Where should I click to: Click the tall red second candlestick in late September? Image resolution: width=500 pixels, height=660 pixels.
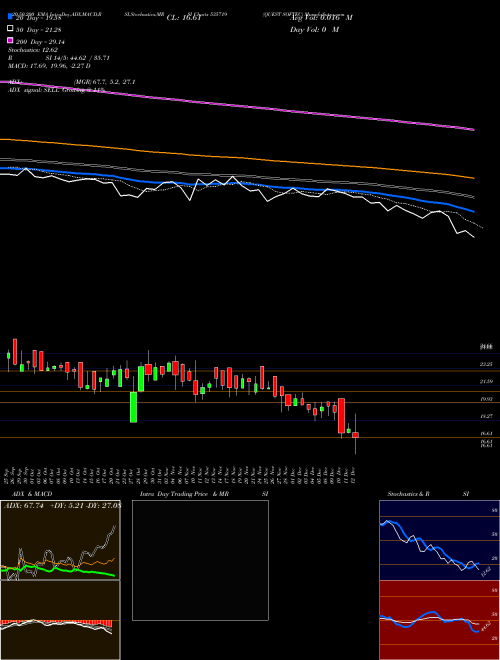(15, 351)
